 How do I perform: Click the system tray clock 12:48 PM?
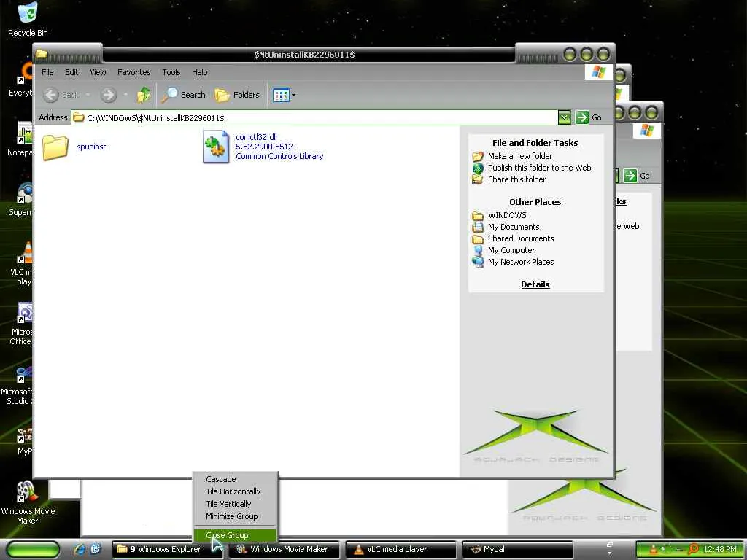coord(719,550)
